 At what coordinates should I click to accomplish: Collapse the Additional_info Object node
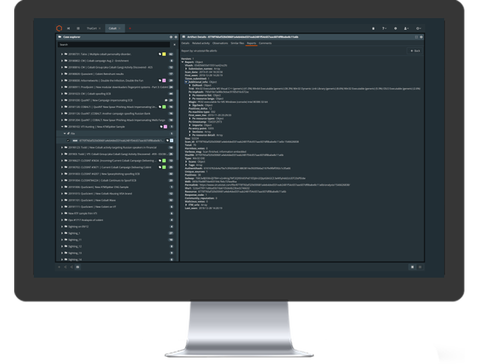coord(186,82)
